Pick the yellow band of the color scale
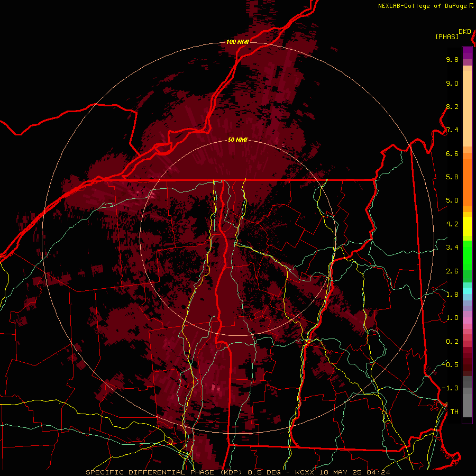The image size is (476, 476). coord(467,226)
